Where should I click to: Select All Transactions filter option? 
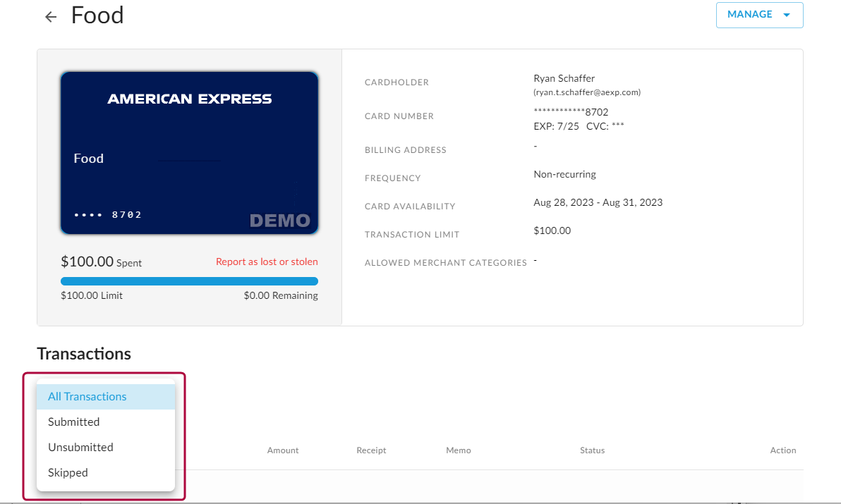tap(87, 397)
